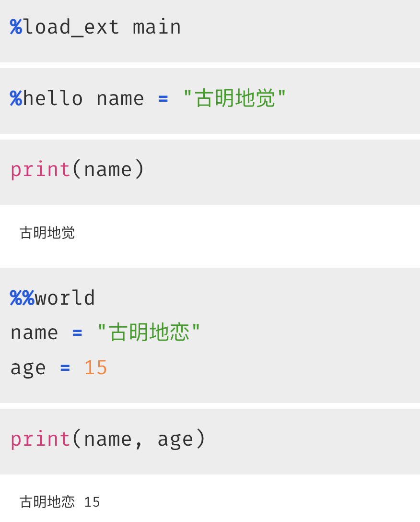420x522 pixels.
Task: Click the print(name, age) code cell
Action: pyautogui.click(x=210, y=441)
